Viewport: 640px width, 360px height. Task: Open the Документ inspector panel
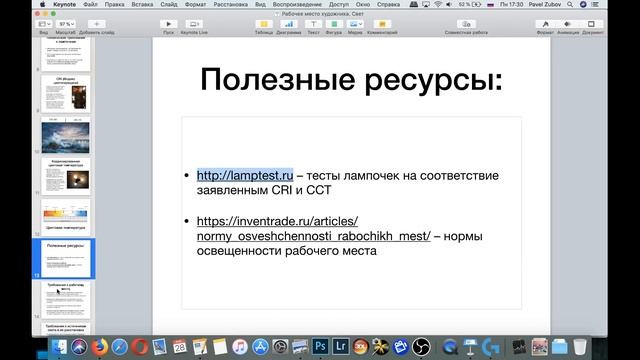coord(591,24)
